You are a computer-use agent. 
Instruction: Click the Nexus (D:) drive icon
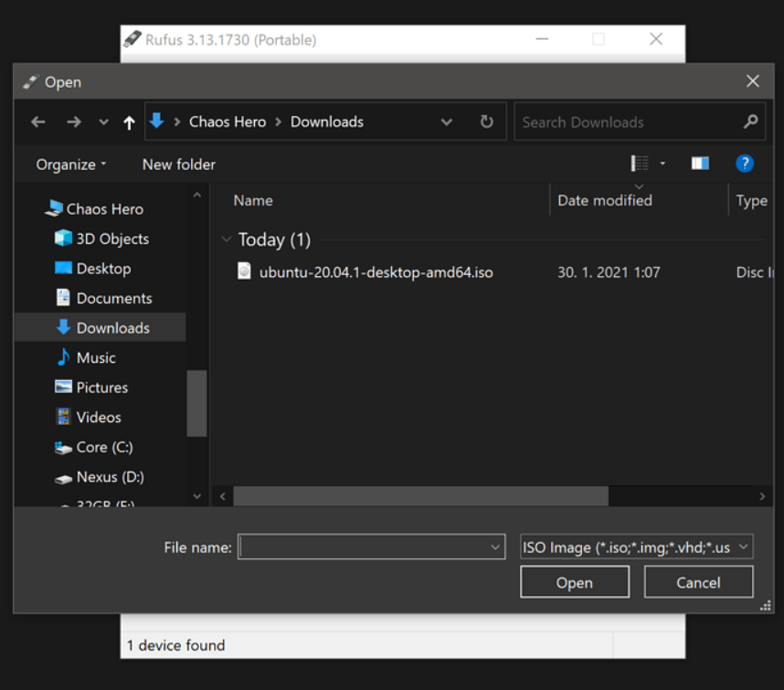(x=63, y=479)
